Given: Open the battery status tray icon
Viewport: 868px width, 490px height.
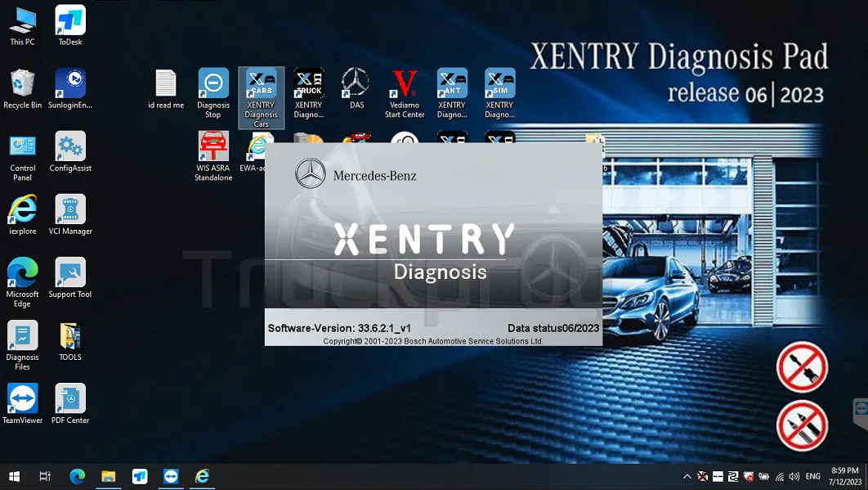Looking at the screenshot, I should pyautogui.click(x=764, y=476).
